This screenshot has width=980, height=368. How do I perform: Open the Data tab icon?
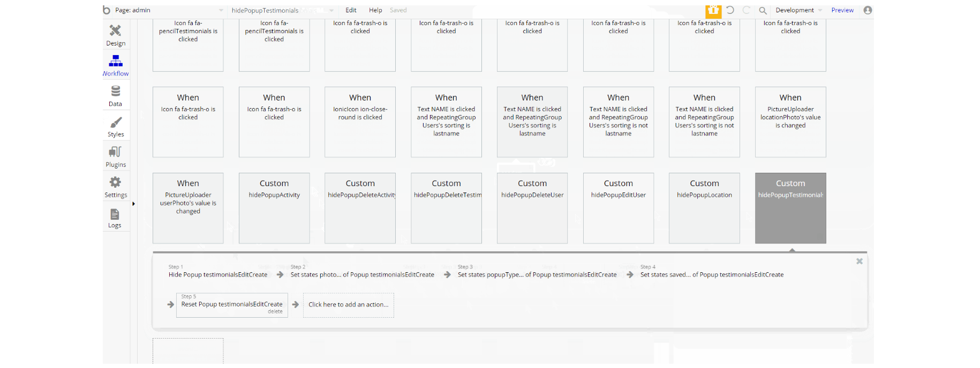[x=115, y=91]
